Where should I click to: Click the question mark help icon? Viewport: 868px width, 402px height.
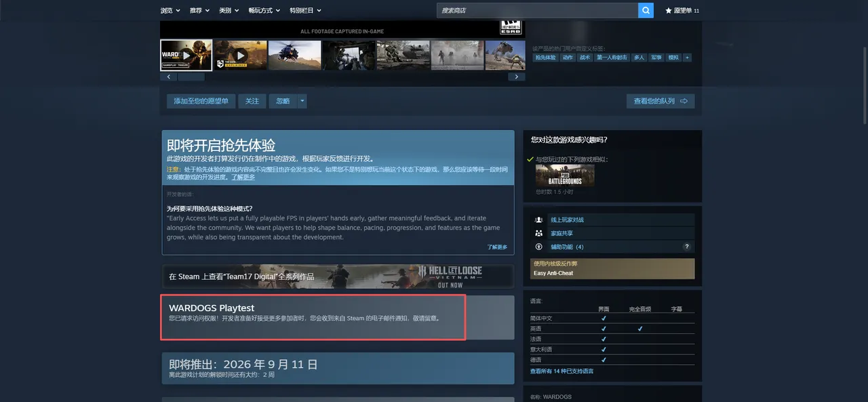[687, 247]
